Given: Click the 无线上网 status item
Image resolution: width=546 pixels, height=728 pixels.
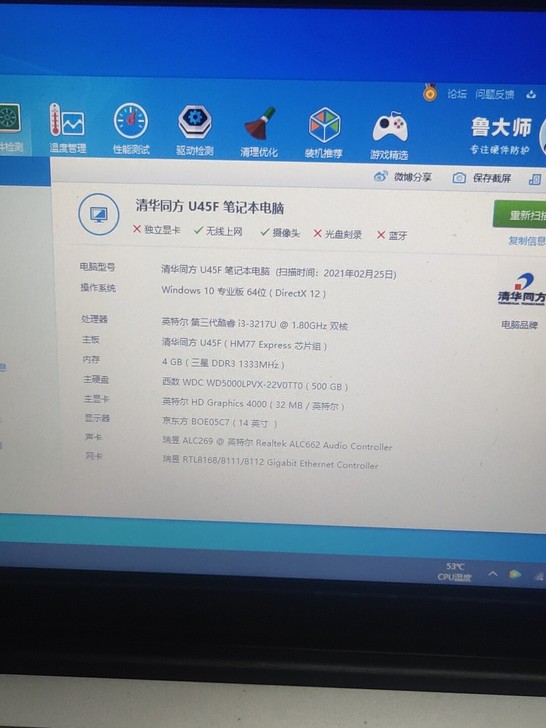Looking at the screenshot, I should pos(218,231).
